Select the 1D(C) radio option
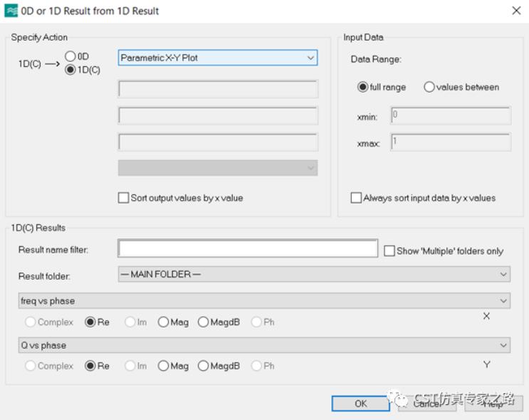 click(70, 69)
